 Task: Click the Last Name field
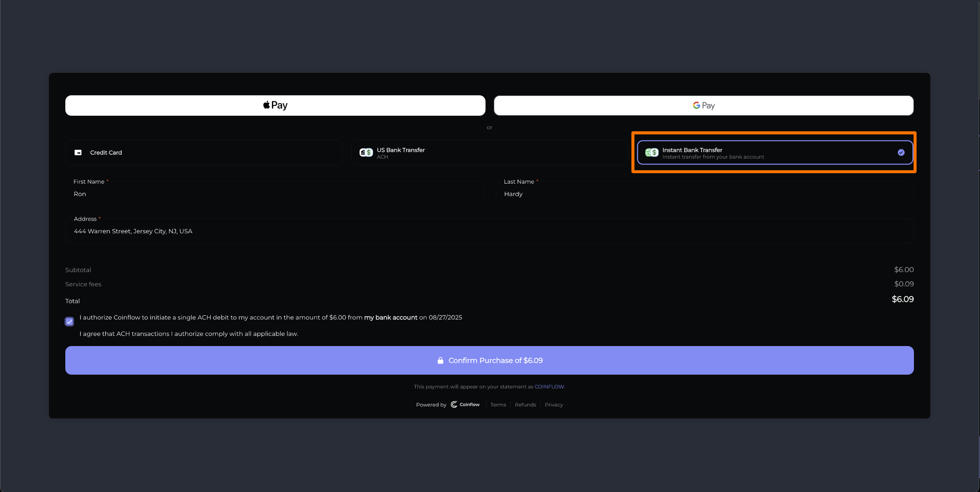tap(704, 194)
